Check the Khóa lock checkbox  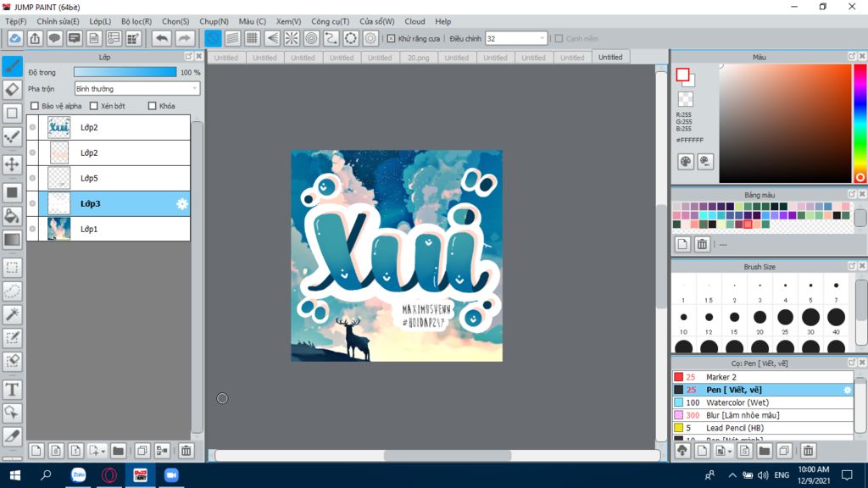[x=153, y=106]
